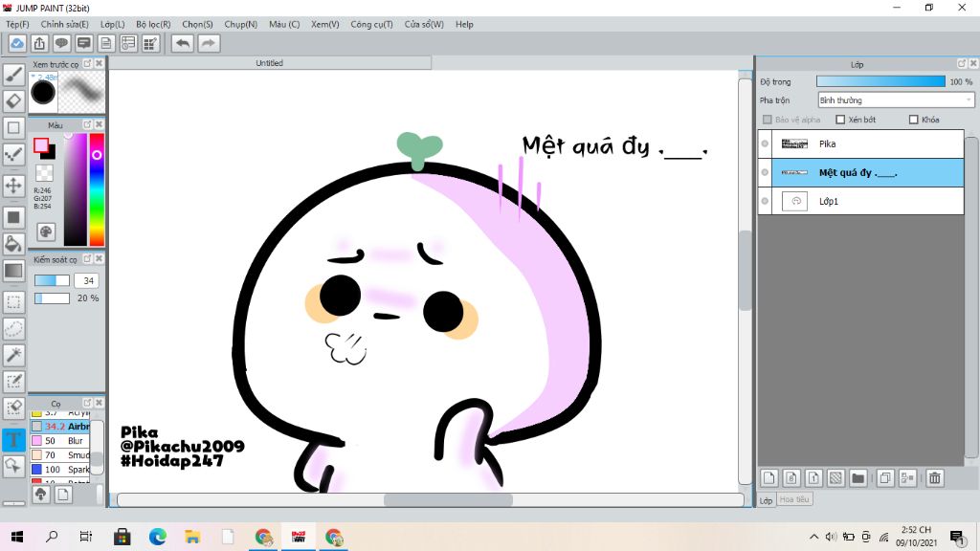The height and width of the screenshot is (551, 980).
Task: Select the Text tool
Action: pyautogui.click(x=13, y=439)
